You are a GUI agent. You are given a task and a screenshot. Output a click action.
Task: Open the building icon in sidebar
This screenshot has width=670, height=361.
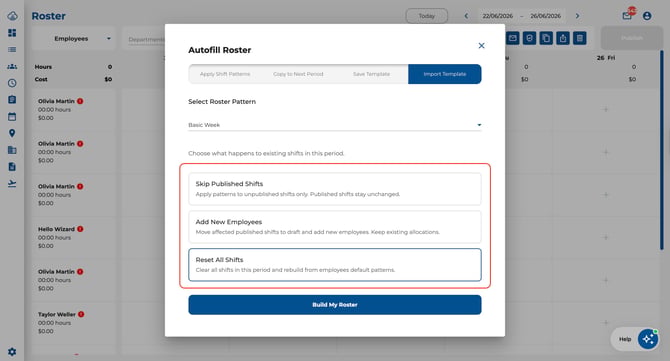coord(12,150)
